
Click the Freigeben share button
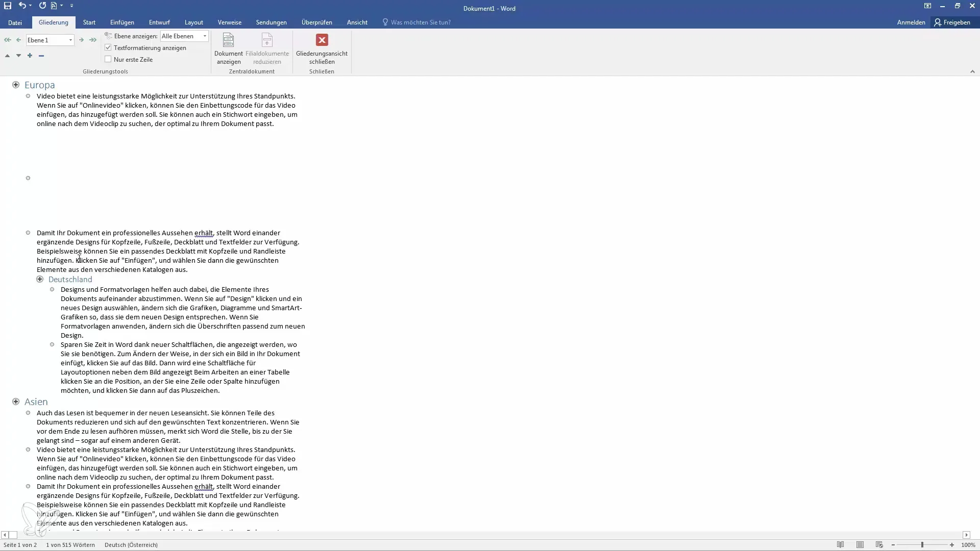(952, 22)
